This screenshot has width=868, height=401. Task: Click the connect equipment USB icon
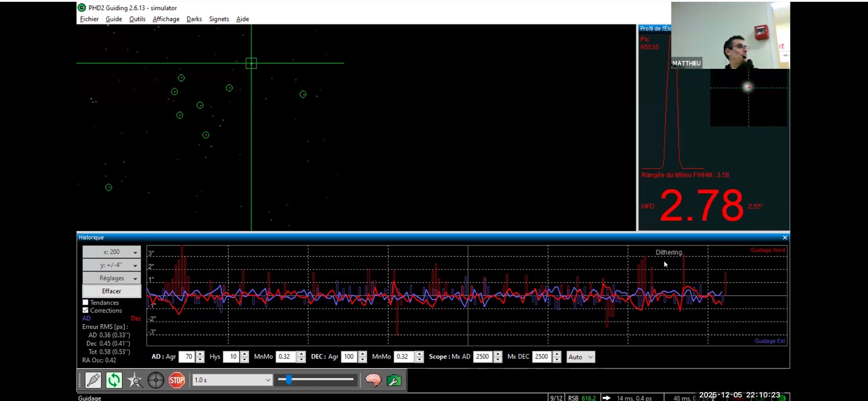click(x=93, y=380)
